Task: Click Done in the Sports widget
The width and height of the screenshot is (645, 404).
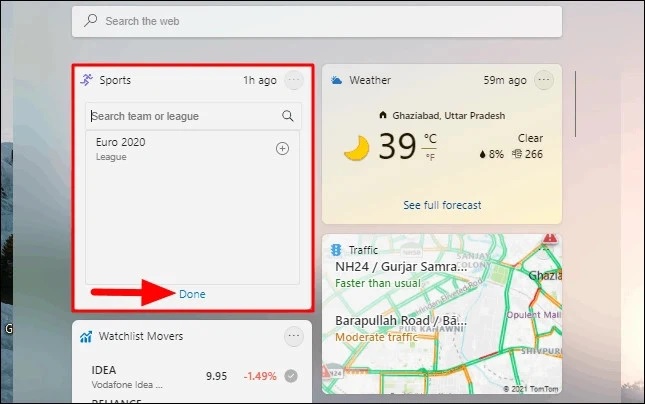Action: [x=192, y=294]
